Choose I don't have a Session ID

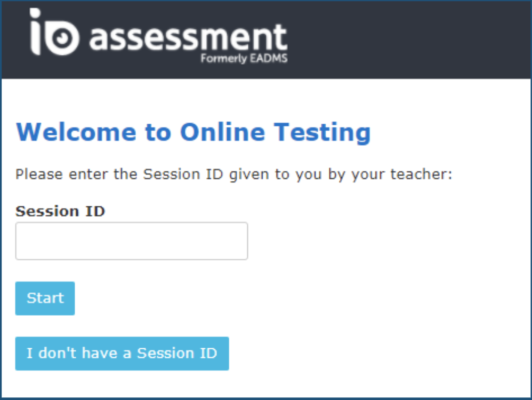122,354
